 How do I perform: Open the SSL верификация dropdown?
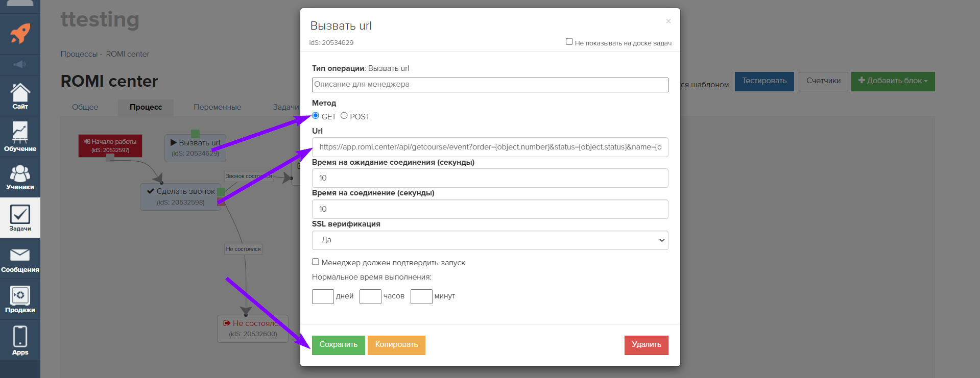coord(490,240)
